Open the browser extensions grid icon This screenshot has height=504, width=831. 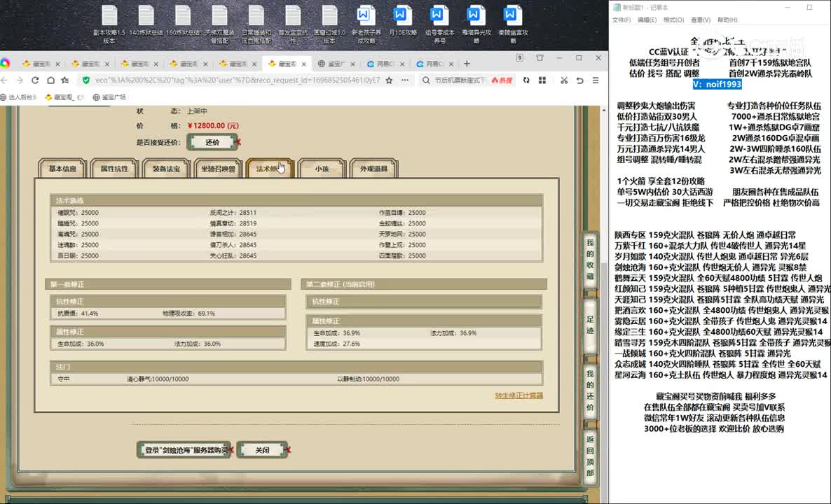click(x=542, y=80)
